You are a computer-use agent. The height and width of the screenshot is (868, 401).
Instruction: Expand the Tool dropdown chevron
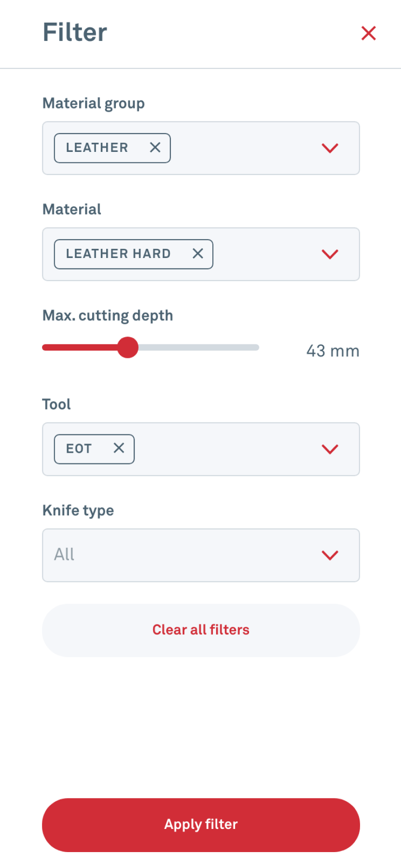pos(330,449)
